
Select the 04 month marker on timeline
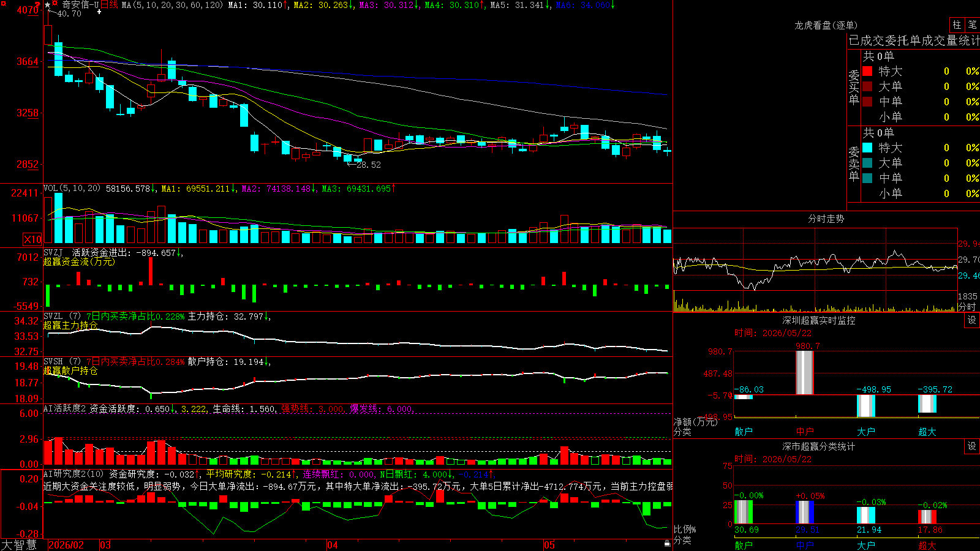[x=333, y=545]
